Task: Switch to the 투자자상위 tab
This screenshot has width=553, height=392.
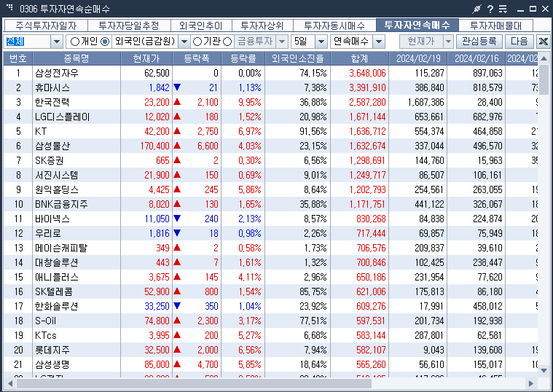Action: [262, 26]
